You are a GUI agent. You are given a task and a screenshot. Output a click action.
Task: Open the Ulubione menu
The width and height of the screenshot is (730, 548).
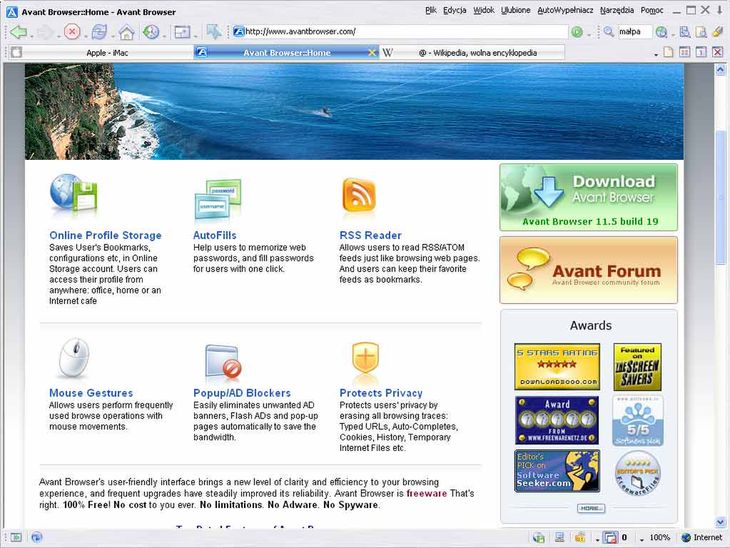(x=515, y=10)
